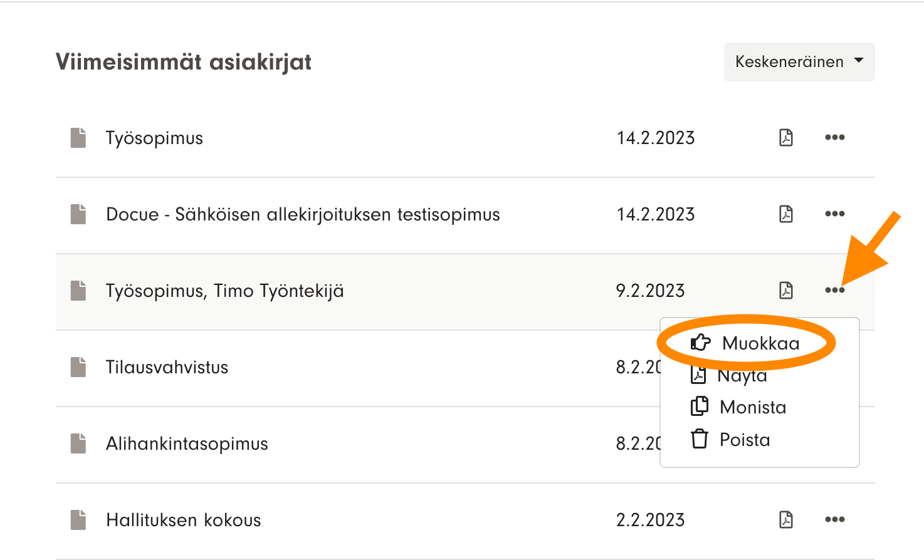This screenshot has width=924, height=560.
Task: Click PDF icon for Hallituksen kokous row
Action: click(x=786, y=520)
